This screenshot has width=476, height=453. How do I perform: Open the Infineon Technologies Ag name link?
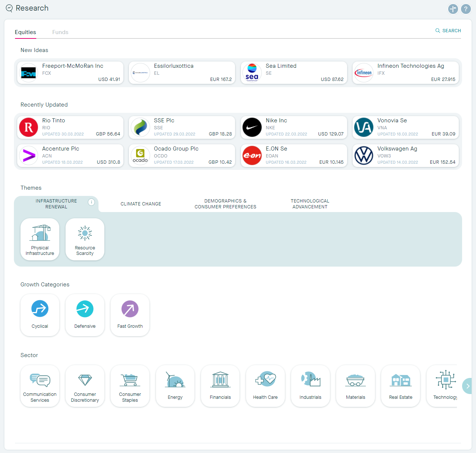point(411,66)
